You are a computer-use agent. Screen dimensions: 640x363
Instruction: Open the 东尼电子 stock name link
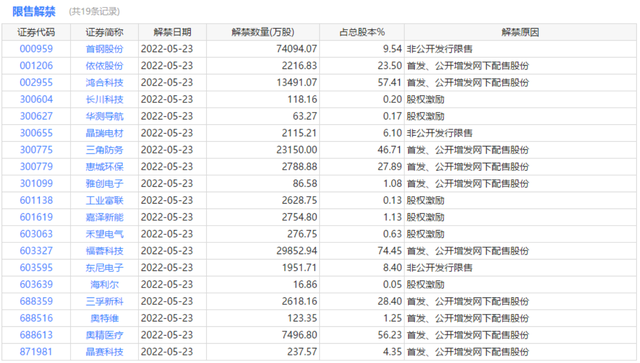tap(104, 268)
